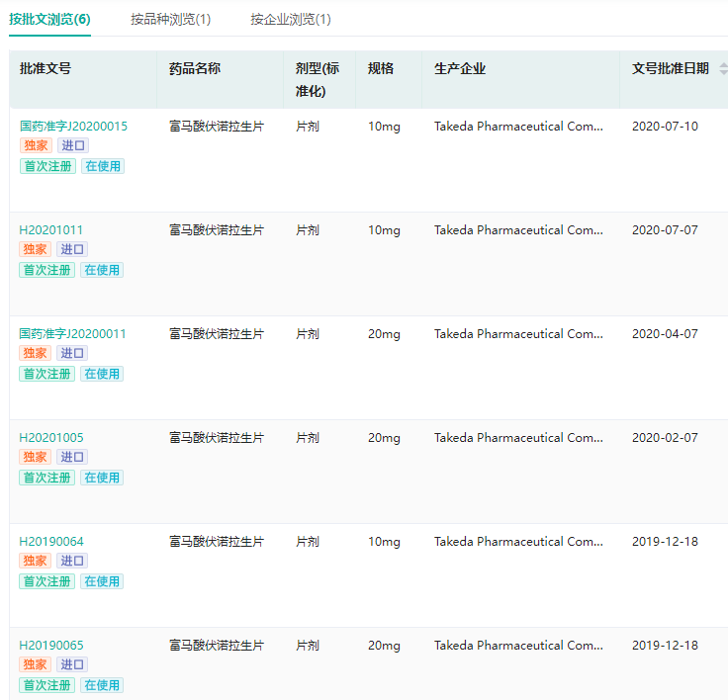Open approval number H20190064
The height and width of the screenshot is (700, 728).
click(51, 542)
